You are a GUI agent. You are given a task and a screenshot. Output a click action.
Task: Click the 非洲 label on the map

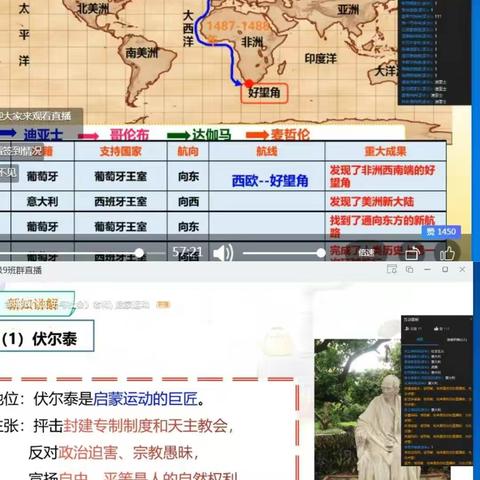[x=252, y=42]
